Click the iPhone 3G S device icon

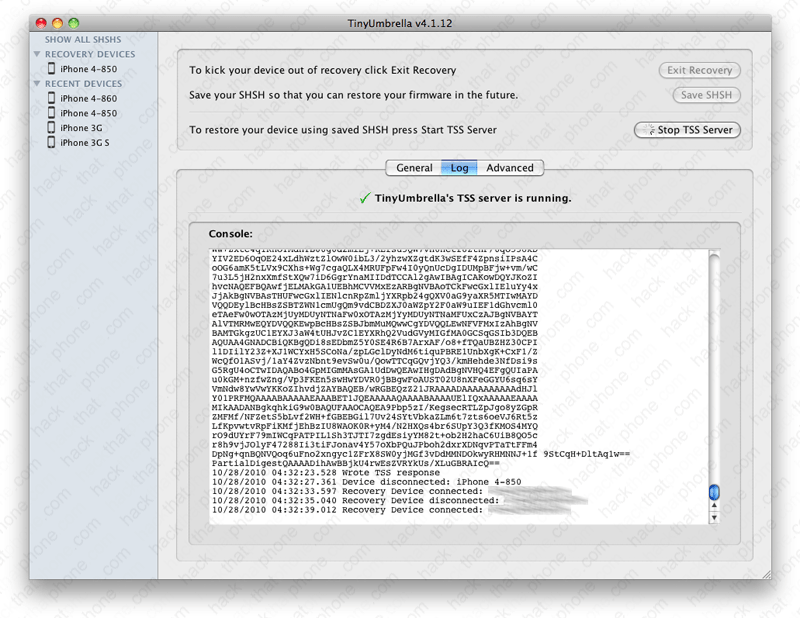52,143
